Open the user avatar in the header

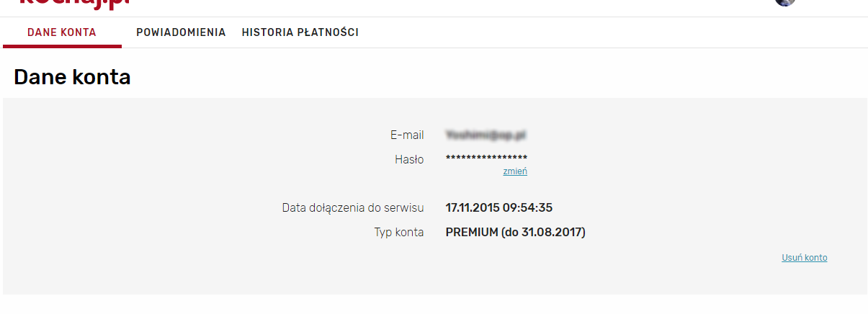tap(784, 2)
